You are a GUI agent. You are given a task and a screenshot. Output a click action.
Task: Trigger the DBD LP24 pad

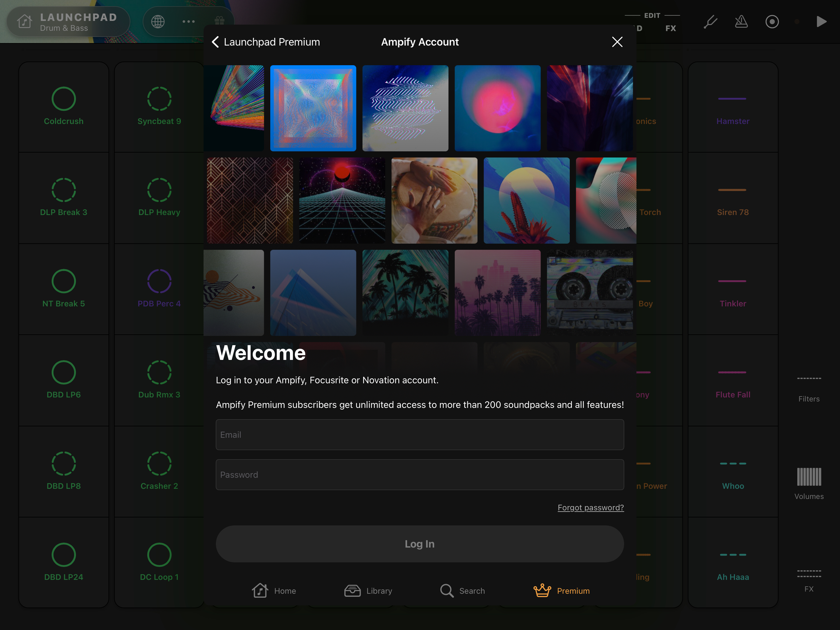(64, 563)
